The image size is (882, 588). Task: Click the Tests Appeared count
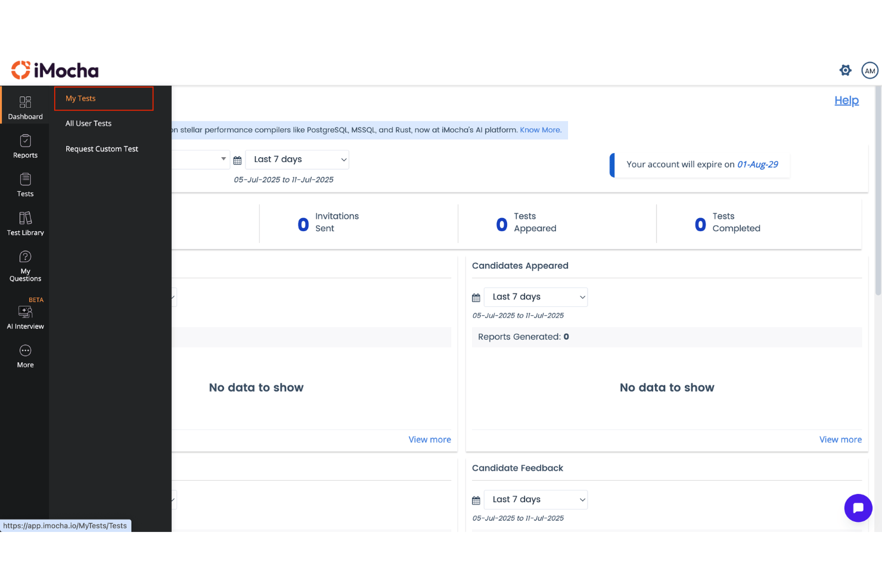(x=502, y=225)
